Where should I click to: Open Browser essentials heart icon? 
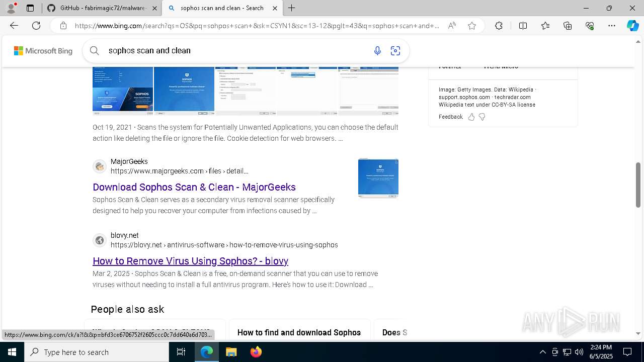(590, 26)
